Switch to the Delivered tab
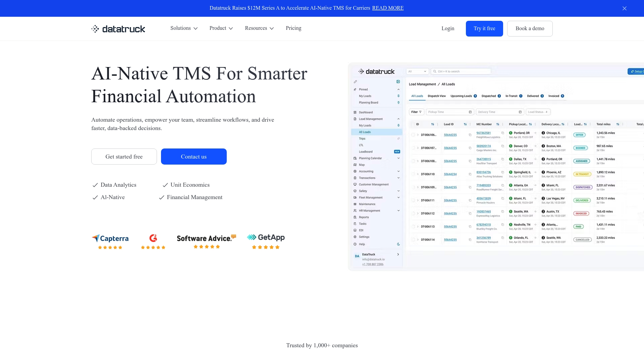Image resolution: width=644 pixels, height=362 pixels. click(535, 96)
